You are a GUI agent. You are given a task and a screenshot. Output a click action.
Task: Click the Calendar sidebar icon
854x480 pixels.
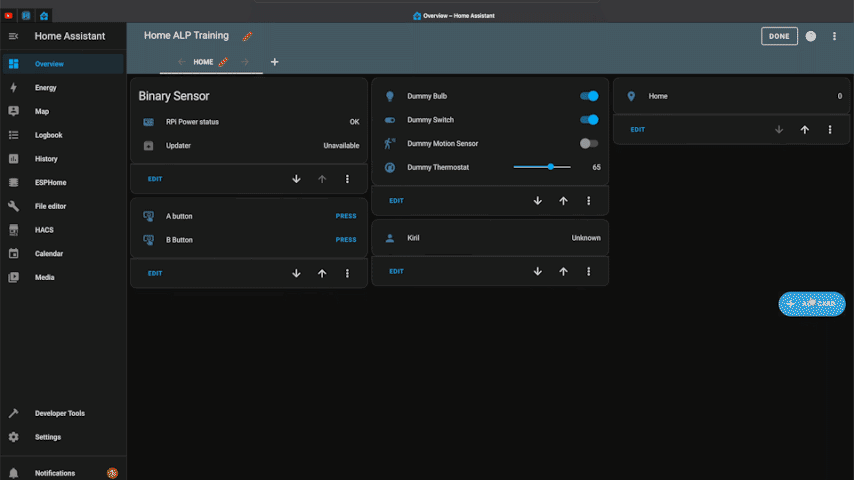click(14, 253)
